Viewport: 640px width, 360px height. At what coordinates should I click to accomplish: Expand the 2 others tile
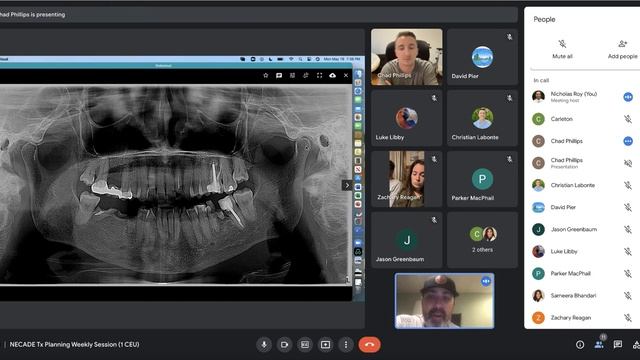point(482,240)
